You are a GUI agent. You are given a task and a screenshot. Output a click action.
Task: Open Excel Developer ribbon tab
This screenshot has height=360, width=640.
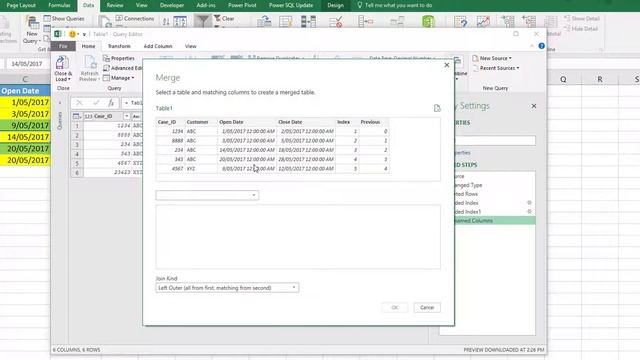172,5
